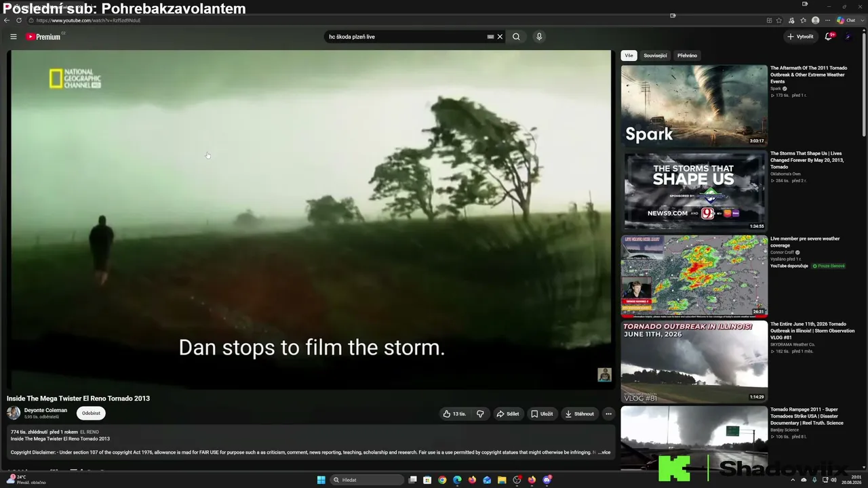The height and width of the screenshot is (488, 868).
Task: Download video with Stáhnout button
Action: 579,413
